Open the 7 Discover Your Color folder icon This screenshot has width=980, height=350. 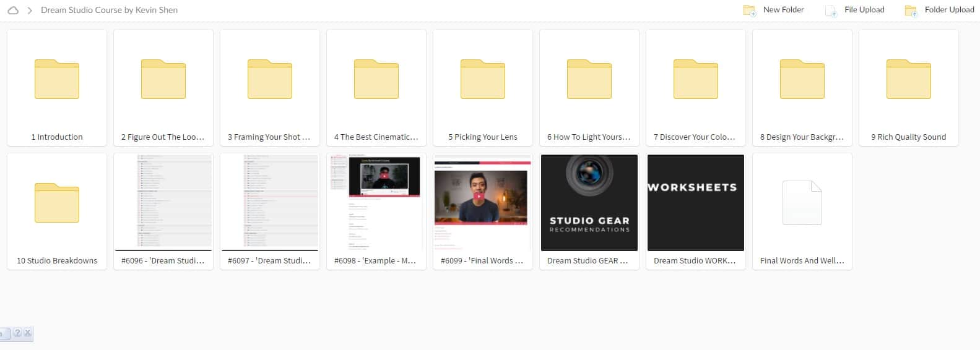click(x=696, y=79)
